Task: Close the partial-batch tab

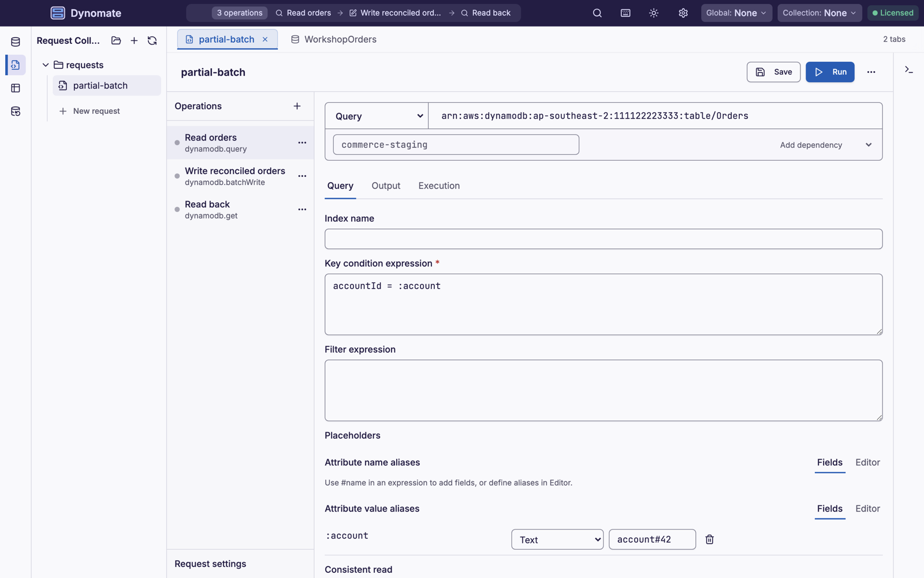Action: (265, 39)
